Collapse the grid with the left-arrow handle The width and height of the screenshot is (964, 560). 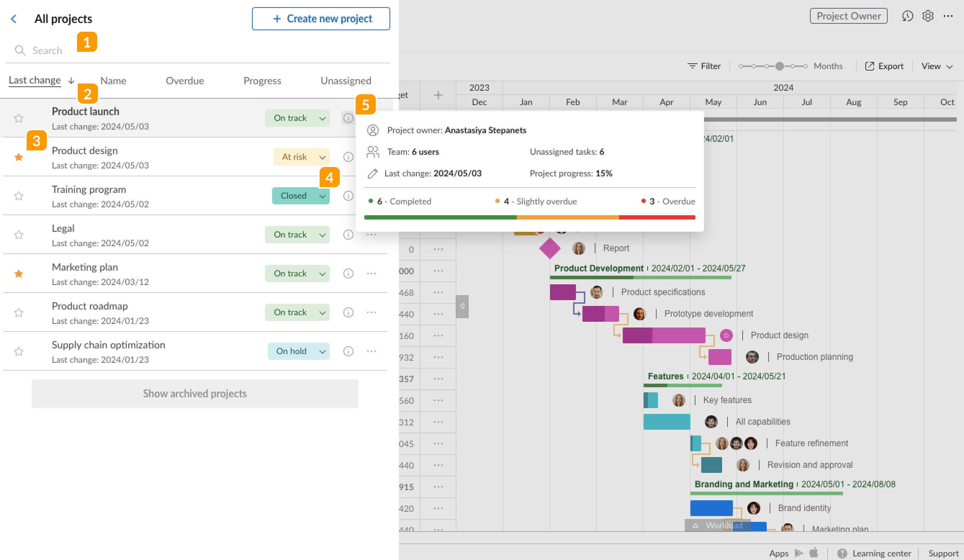462,306
